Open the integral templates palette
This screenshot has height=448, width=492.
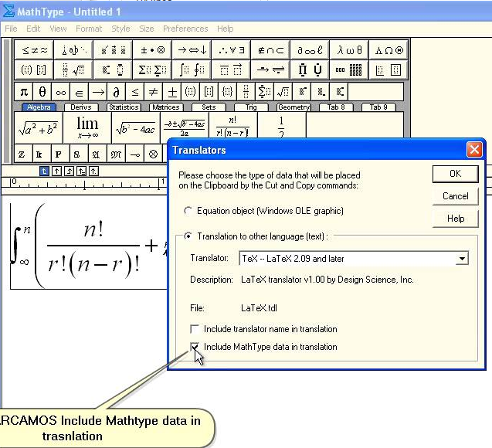click(x=192, y=70)
